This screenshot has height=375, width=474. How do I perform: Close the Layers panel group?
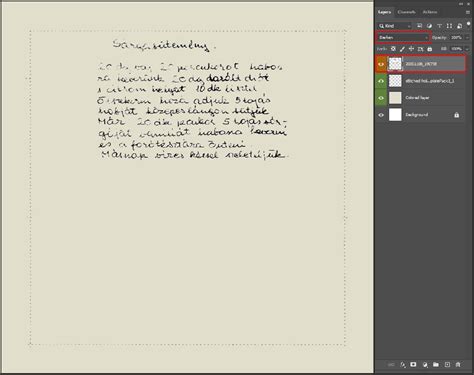[x=469, y=4]
